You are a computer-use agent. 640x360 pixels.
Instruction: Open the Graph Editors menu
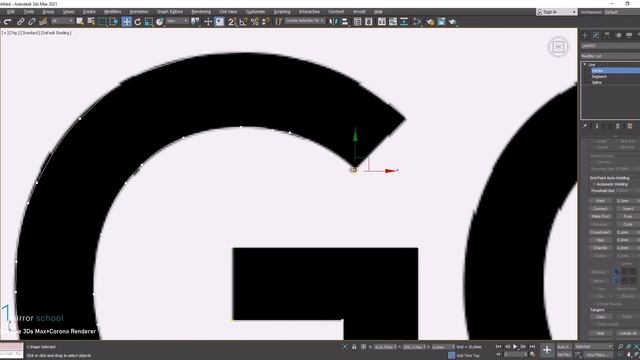tap(170, 12)
